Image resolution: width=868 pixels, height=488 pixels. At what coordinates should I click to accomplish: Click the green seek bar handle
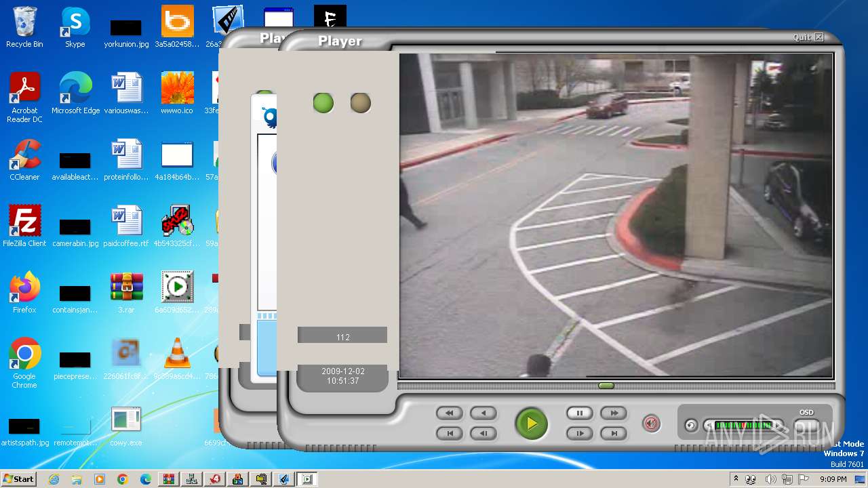tap(606, 386)
